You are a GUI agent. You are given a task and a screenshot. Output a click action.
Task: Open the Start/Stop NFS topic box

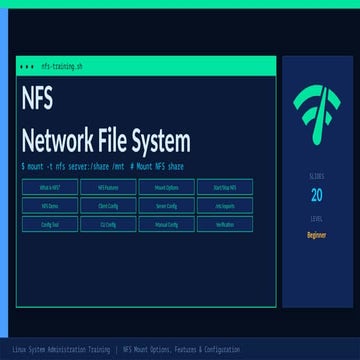coord(225,187)
